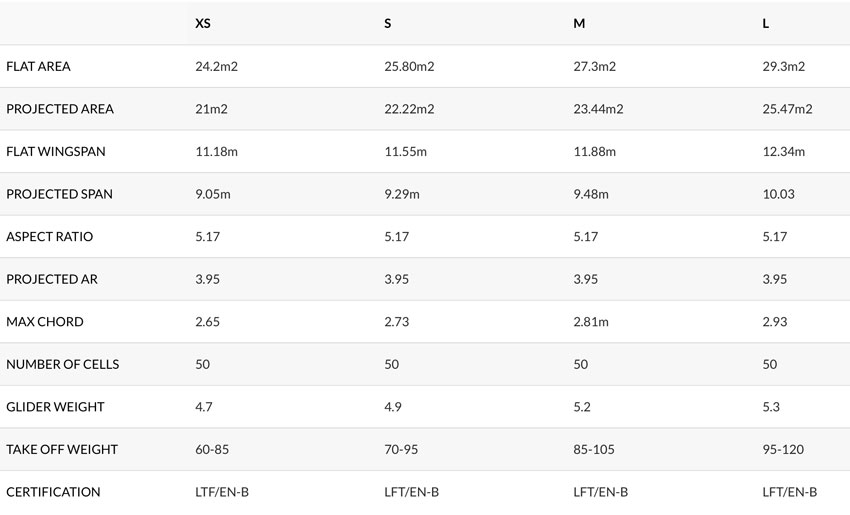Select the 12.34m flat wingspan value
Viewport: 850px width, 515px height.
pyautogui.click(x=784, y=151)
